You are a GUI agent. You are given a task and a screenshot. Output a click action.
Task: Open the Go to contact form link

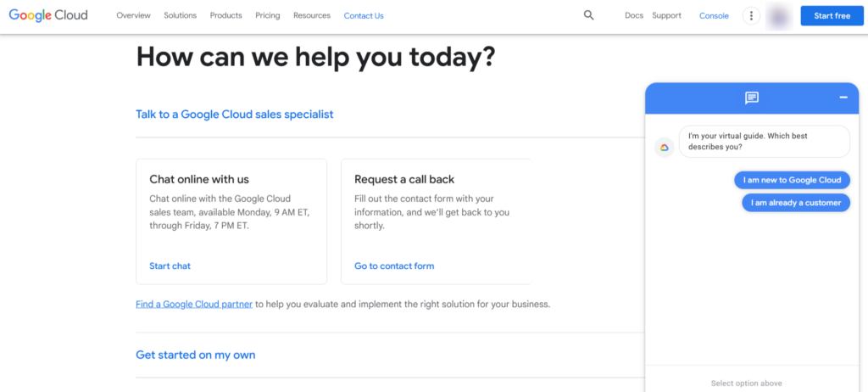click(394, 266)
